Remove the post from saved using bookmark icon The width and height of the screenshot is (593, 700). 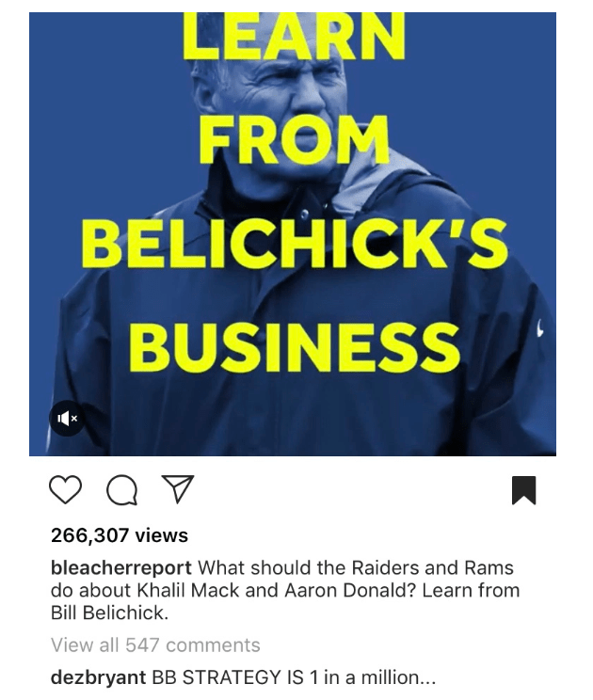click(x=523, y=490)
